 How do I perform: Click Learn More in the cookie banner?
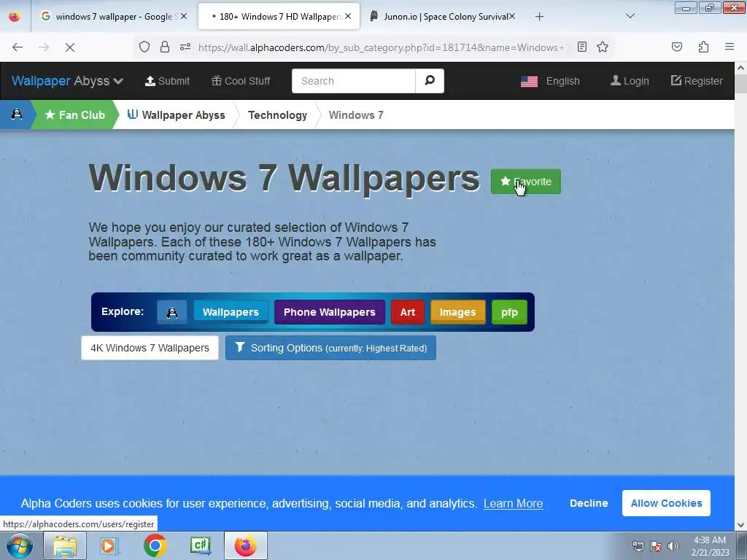[x=513, y=503]
